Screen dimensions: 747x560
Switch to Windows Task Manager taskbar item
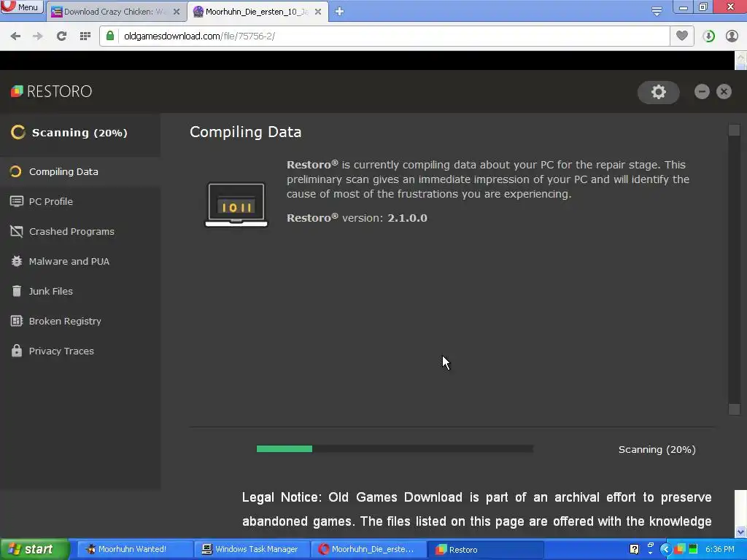[x=251, y=549]
